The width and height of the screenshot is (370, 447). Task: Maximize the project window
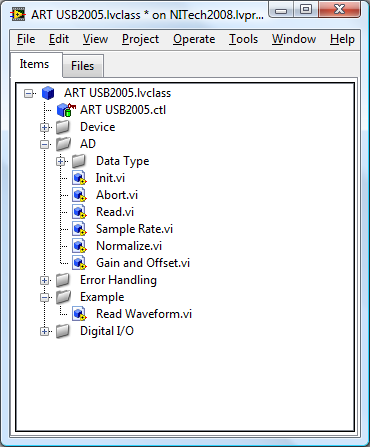coord(306,10)
